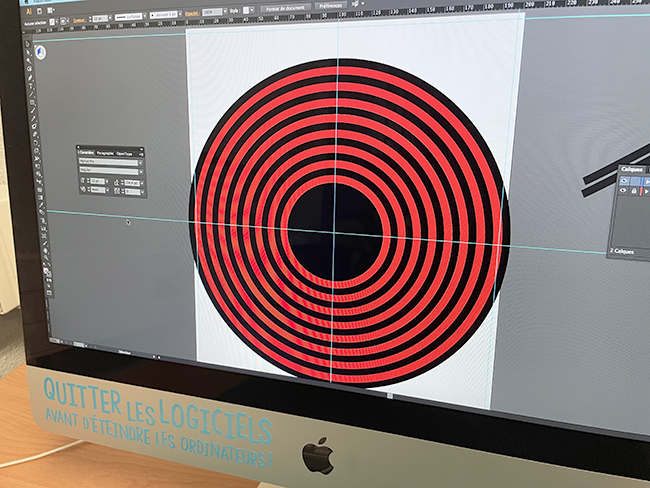
Task: Select the Paintbrush tool
Action: (x=33, y=111)
